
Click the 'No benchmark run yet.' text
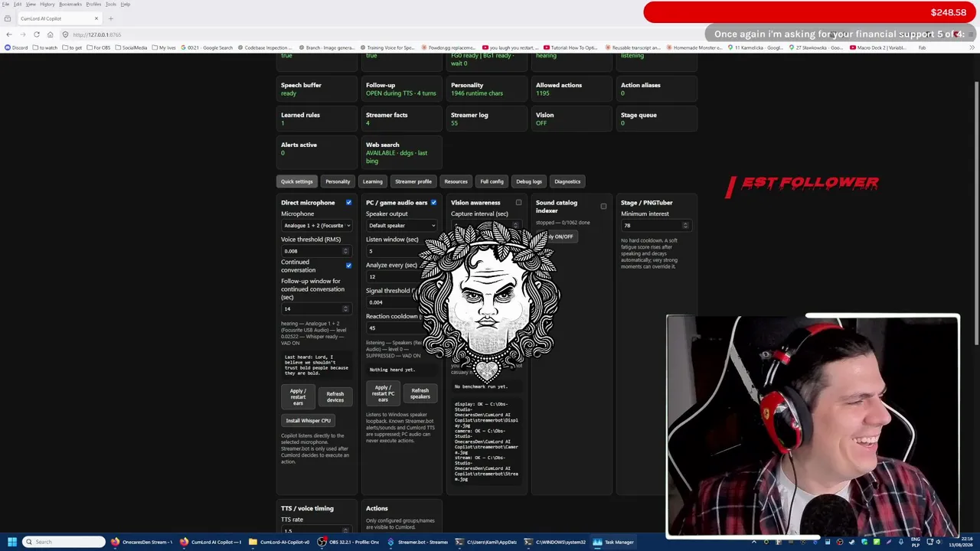(x=481, y=386)
